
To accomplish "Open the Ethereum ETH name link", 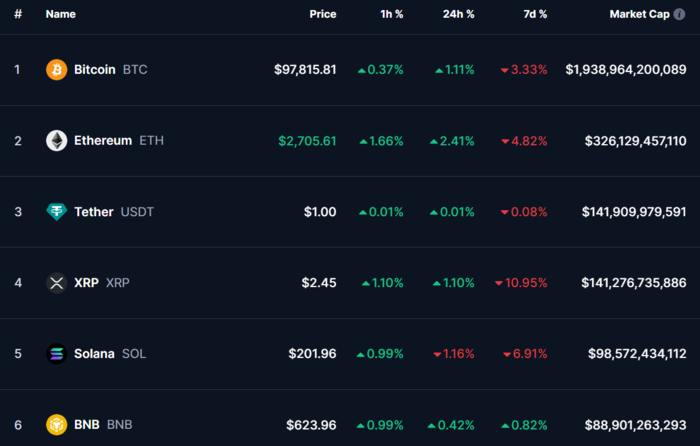I will click(119, 141).
